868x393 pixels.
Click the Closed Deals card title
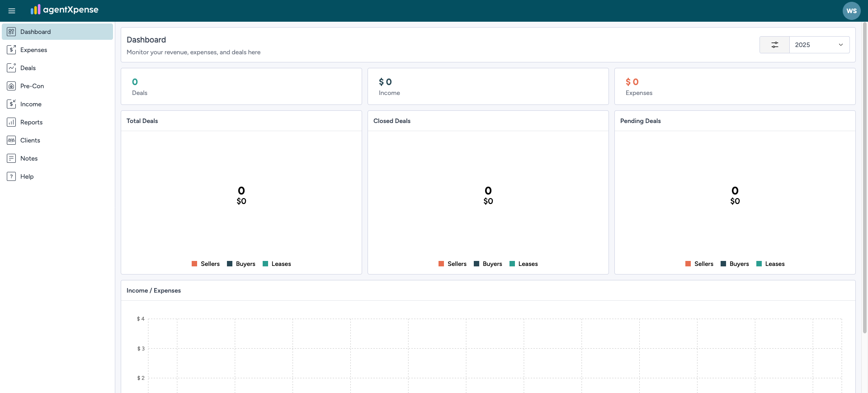tap(392, 121)
